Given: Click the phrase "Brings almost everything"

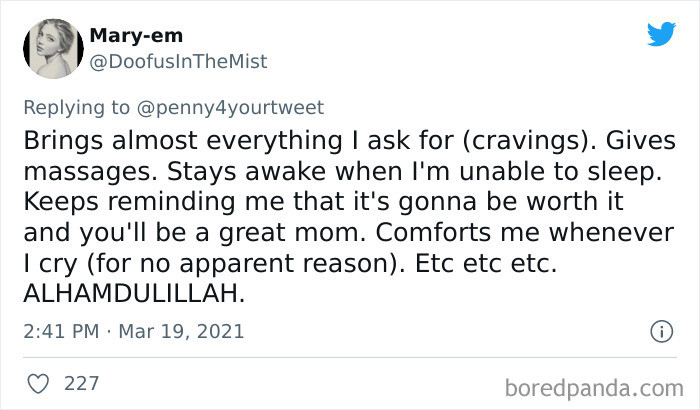Looking at the screenshot, I should [183, 141].
